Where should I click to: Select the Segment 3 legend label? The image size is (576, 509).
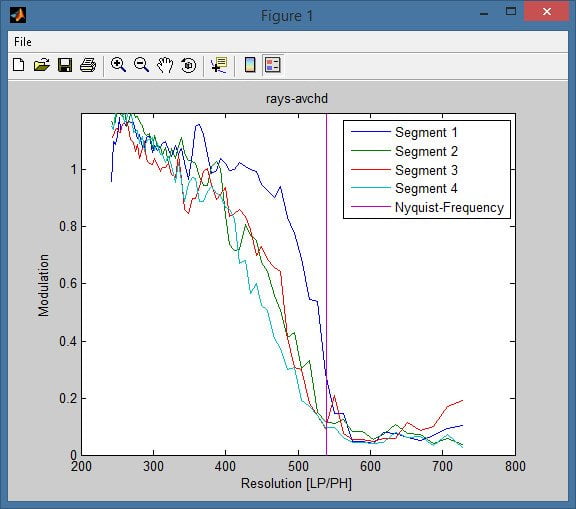(x=426, y=170)
